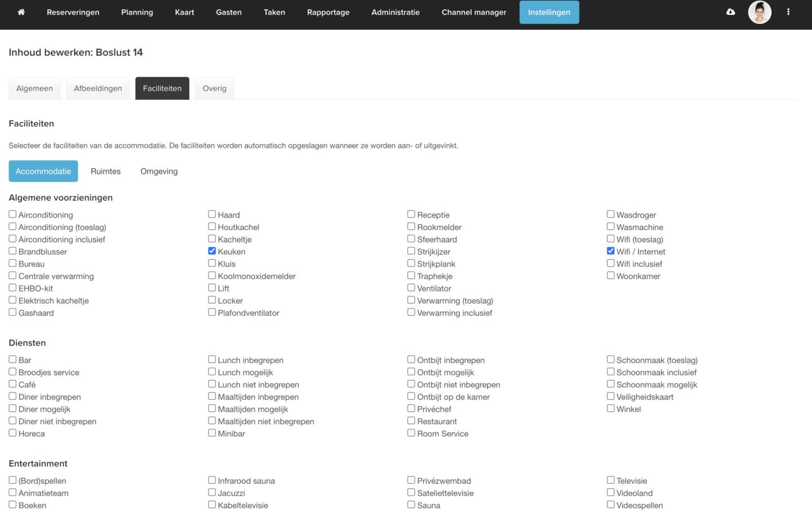Click the cloud download icon
This screenshot has width=812, height=512.
(x=730, y=12)
